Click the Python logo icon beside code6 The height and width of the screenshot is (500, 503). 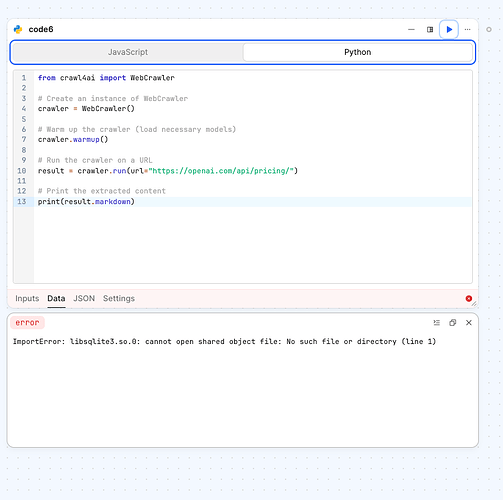[18, 29]
